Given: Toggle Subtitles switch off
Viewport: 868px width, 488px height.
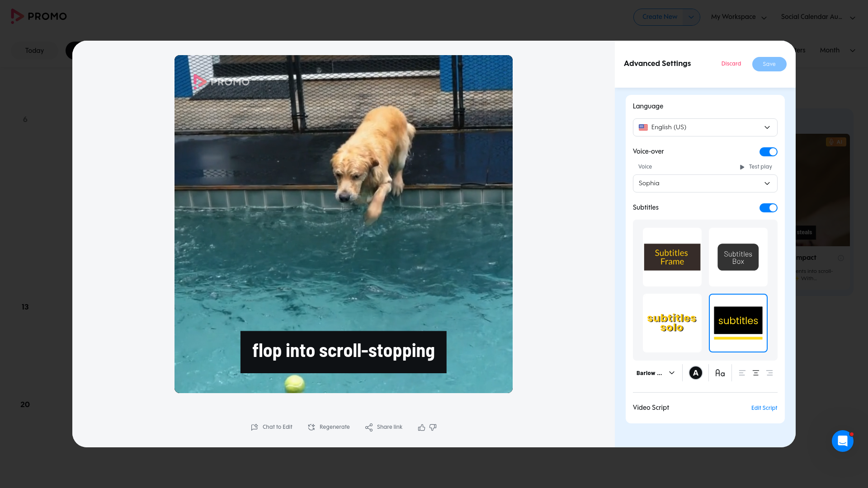Looking at the screenshot, I should pos(768,208).
